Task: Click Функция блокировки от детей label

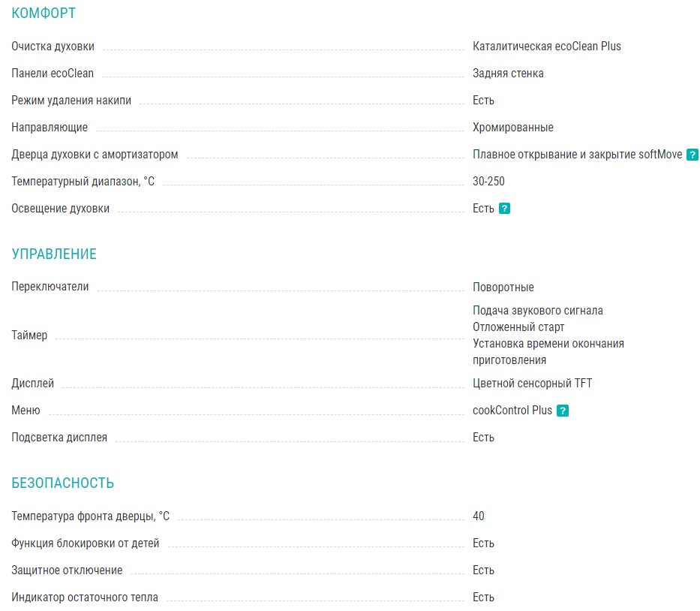Action: [x=86, y=543]
